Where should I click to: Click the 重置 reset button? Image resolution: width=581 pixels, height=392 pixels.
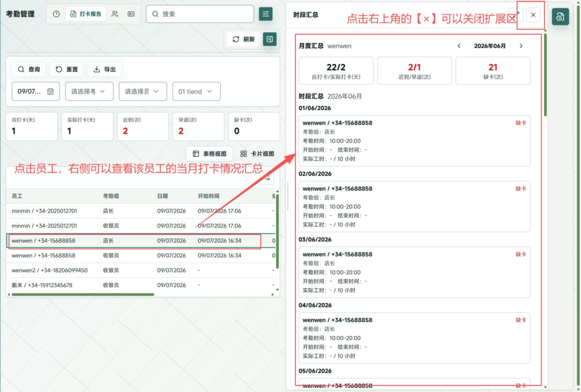pos(67,69)
